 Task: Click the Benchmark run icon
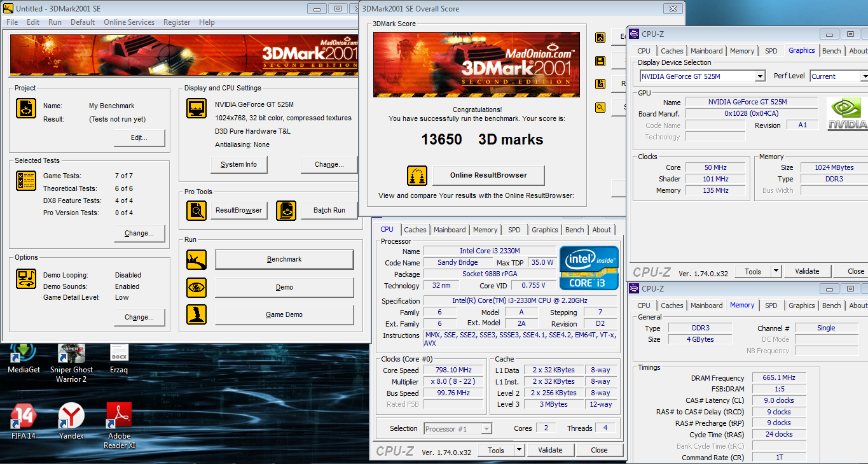tap(196, 260)
